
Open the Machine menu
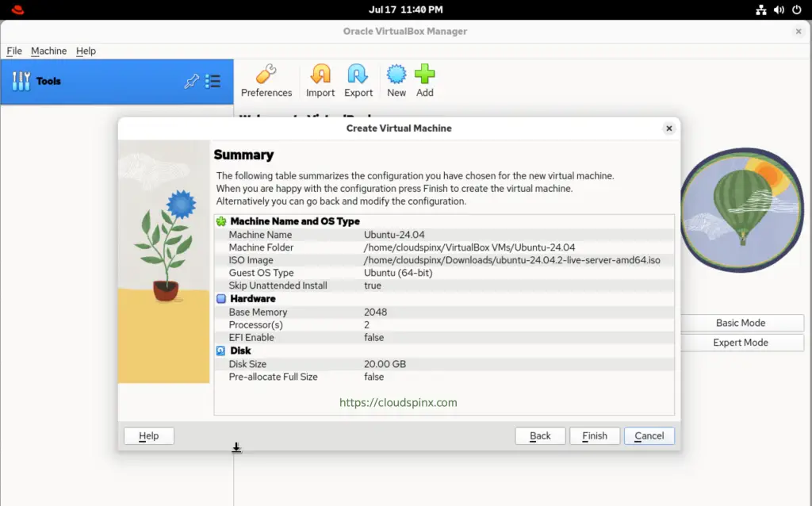pos(48,51)
